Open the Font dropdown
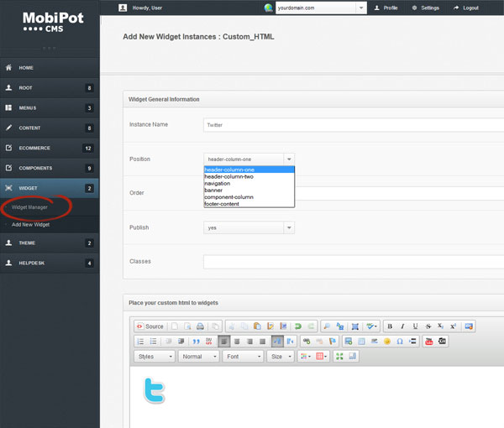The height and width of the screenshot is (428, 504). pos(243,357)
